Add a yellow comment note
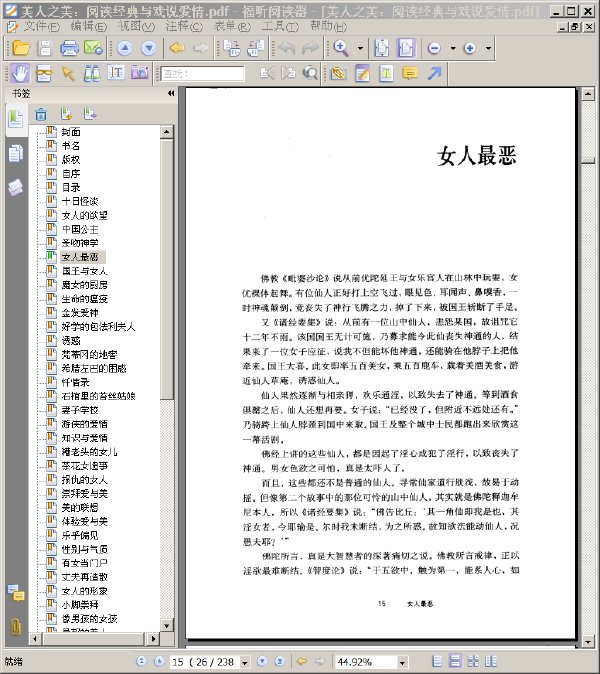Image resolution: width=600 pixels, height=674 pixels. [x=410, y=73]
